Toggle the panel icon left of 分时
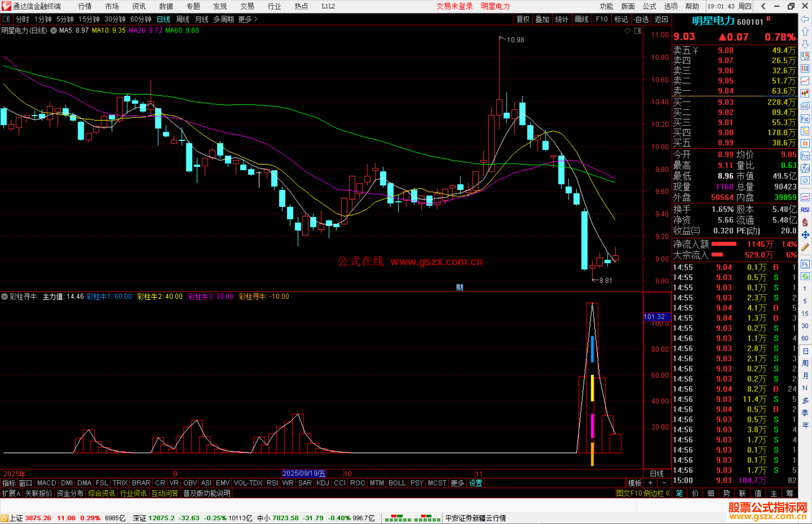The height and width of the screenshot is (524, 812). pos(6,19)
